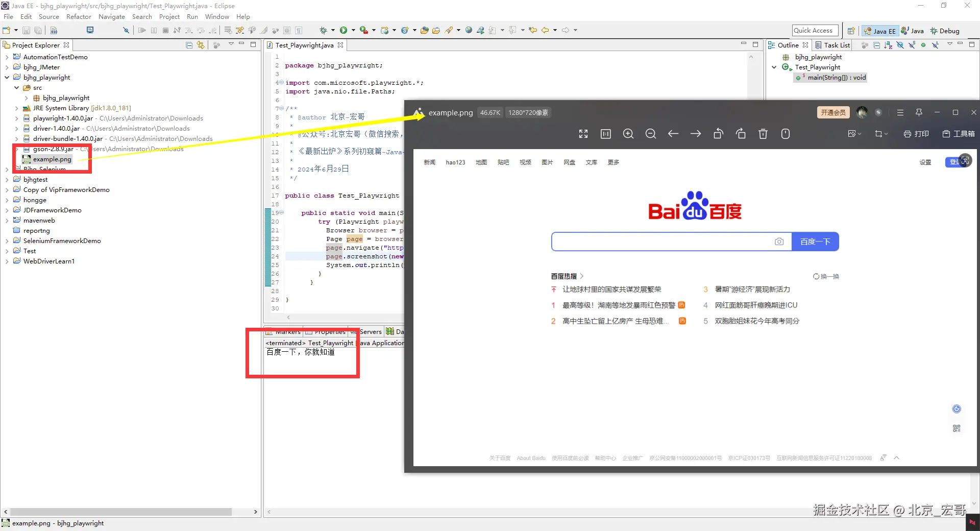980x531 pixels.
Task: Open the Window menu
Action: click(x=217, y=16)
